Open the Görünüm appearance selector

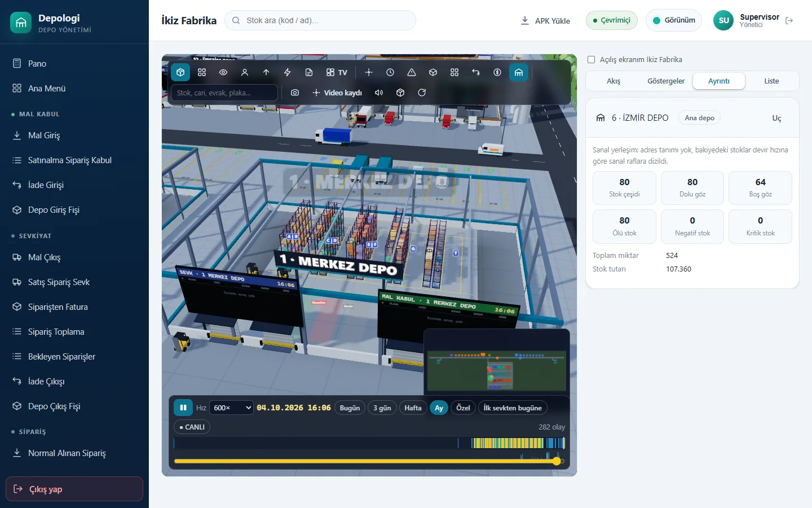pyautogui.click(x=674, y=20)
